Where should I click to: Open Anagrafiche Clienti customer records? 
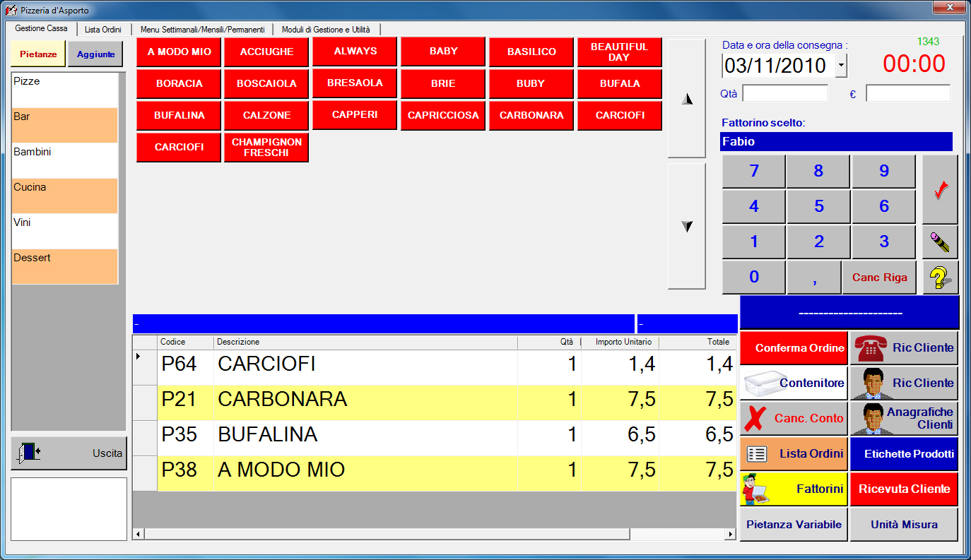point(904,418)
